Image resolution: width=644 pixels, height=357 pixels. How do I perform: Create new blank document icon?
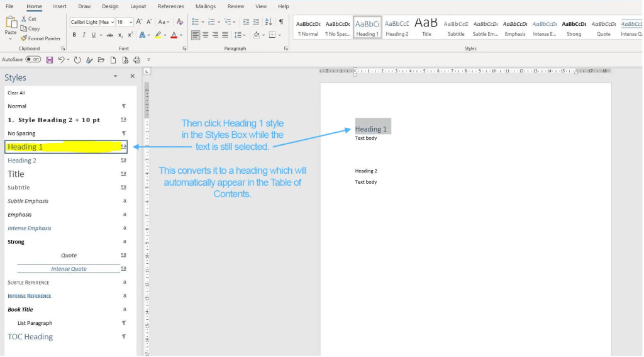(x=113, y=60)
